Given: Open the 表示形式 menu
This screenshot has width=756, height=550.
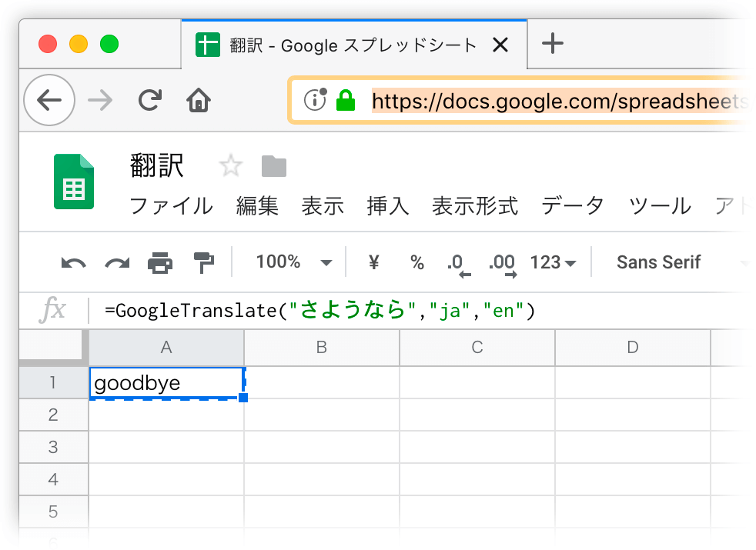Looking at the screenshot, I should point(475,205).
